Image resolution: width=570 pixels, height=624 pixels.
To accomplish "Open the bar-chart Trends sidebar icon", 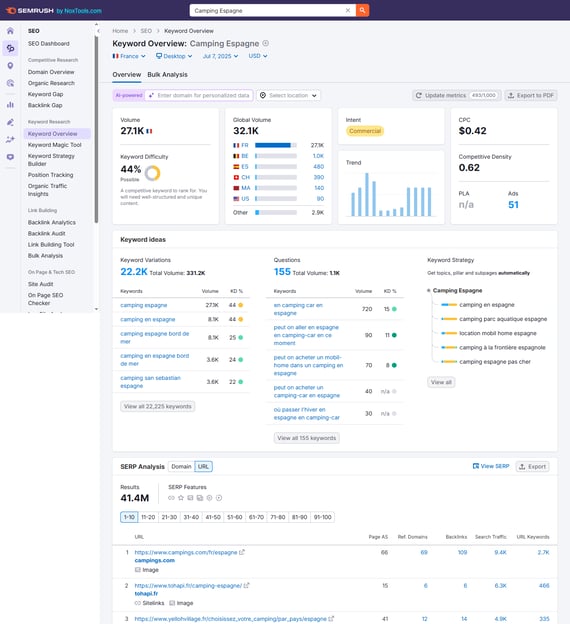I will (x=10, y=105).
